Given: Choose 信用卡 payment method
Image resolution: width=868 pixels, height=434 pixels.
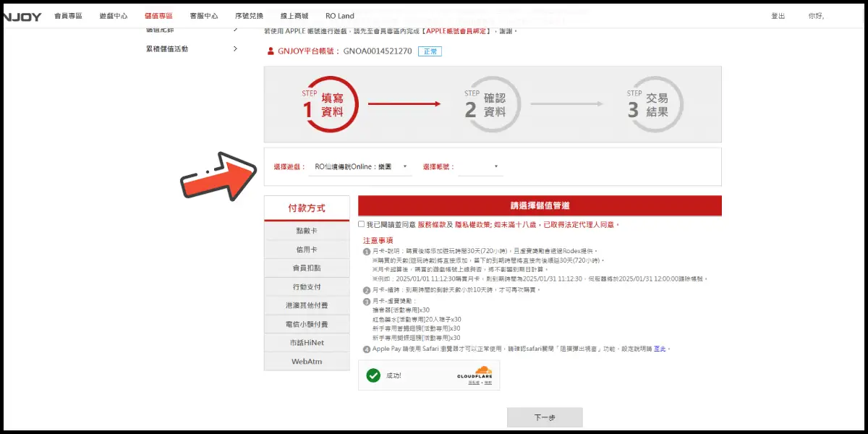Looking at the screenshot, I should 307,250.
